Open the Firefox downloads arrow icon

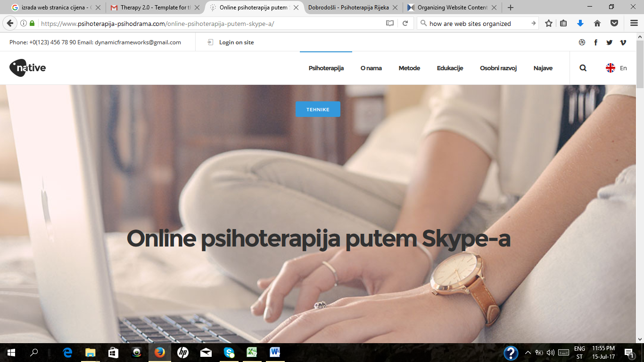pyautogui.click(x=580, y=23)
